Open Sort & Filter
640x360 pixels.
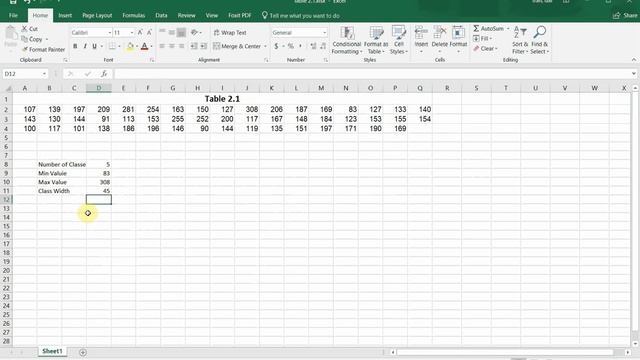[520, 40]
